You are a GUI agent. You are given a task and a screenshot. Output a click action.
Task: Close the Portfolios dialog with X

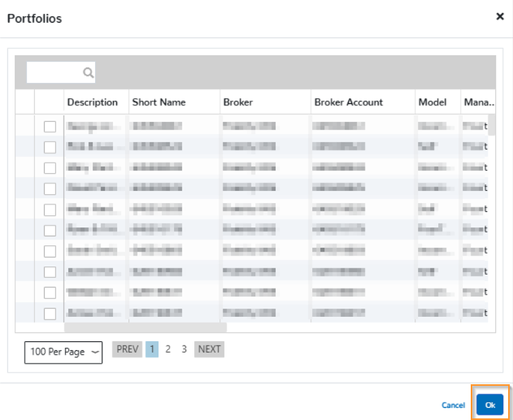click(500, 16)
